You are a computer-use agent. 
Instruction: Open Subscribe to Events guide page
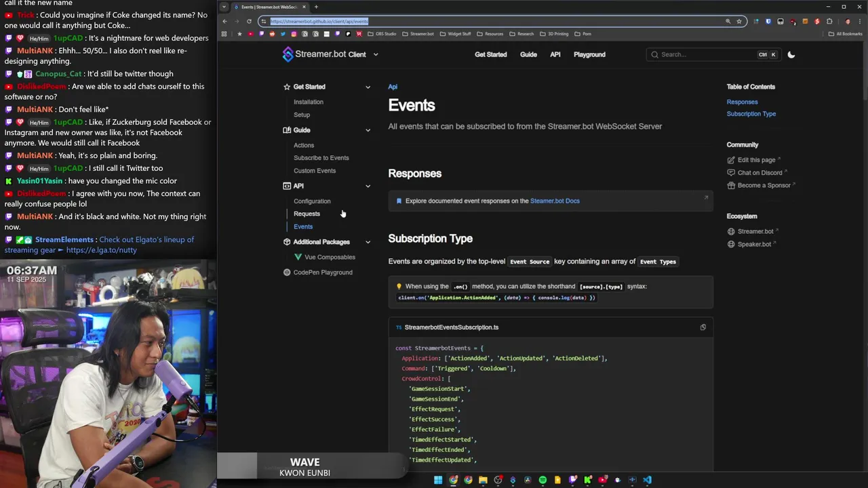click(321, 158)
